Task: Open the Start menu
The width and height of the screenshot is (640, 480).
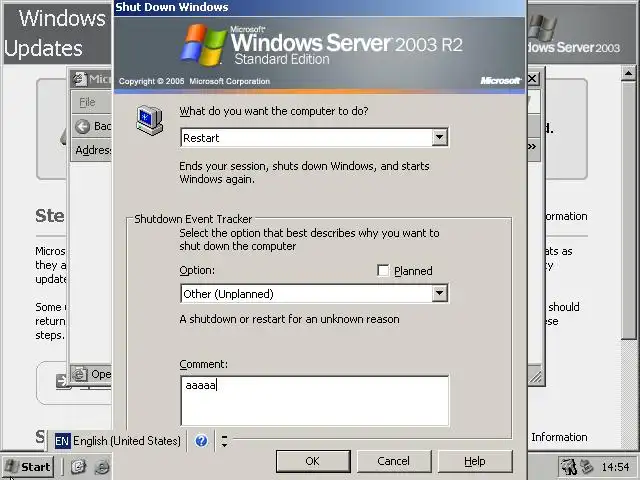Action: click(28, 466)
